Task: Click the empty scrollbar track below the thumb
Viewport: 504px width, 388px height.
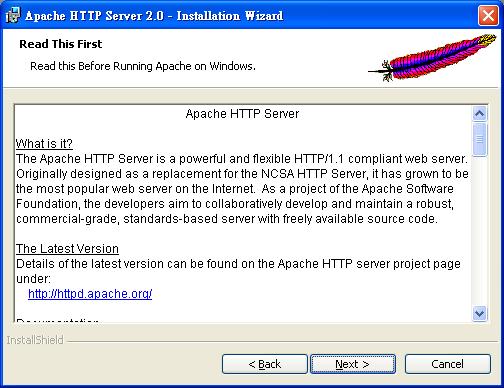Action: click(480, 231)
